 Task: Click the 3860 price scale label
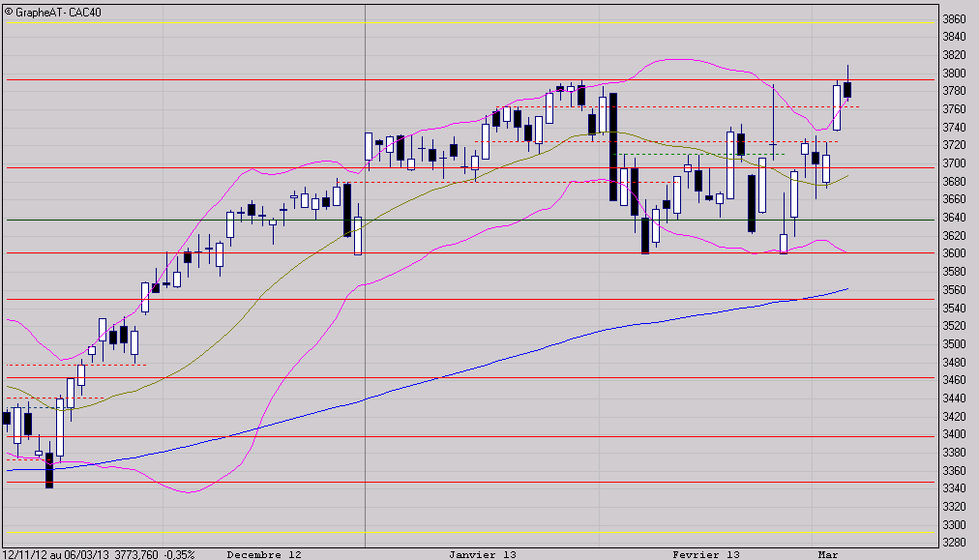pyautogui.click(x=954, y=19)
